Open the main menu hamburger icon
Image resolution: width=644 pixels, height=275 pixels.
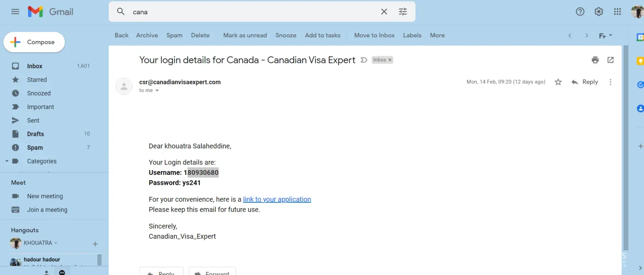pyautogui.click(x=15, y=12)
